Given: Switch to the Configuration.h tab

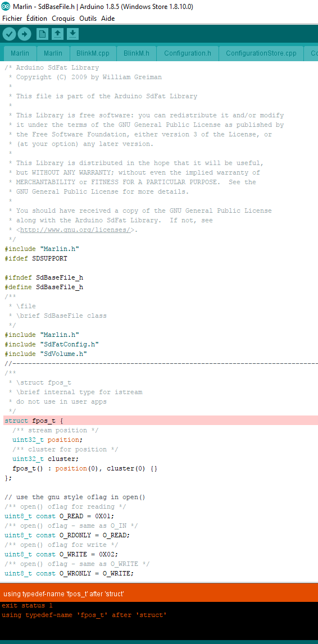Looking at the screenshot, I should [187, 53].
